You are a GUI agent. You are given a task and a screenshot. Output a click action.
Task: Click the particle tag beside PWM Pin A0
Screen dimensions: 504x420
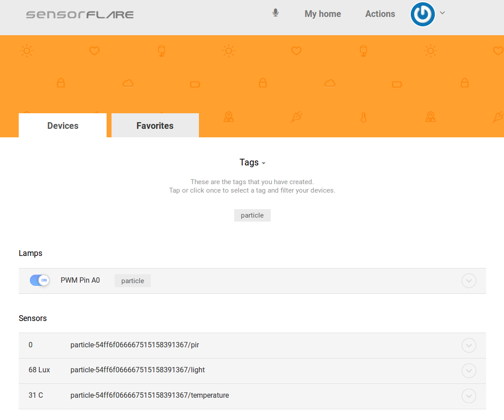coord(132,280)
